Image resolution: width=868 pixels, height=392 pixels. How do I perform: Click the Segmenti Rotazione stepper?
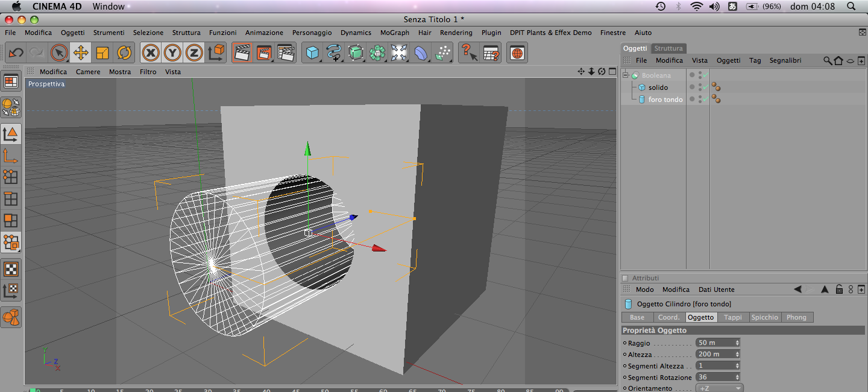coord(737,377)
